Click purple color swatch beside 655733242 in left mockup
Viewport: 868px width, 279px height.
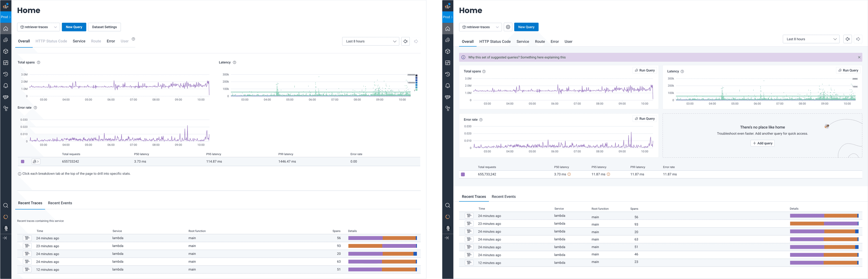pyautogui.click(x=23, y=161)
